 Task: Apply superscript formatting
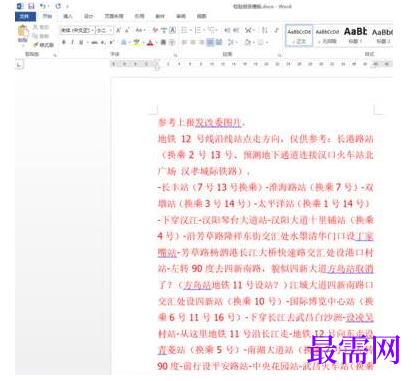tap(112, 42)
